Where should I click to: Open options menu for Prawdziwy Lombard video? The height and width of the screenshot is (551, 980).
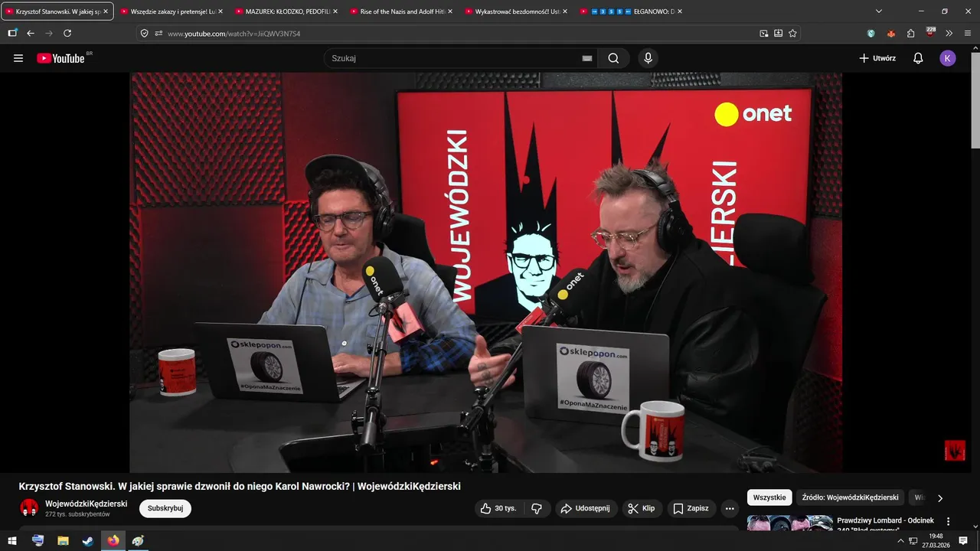948,522
